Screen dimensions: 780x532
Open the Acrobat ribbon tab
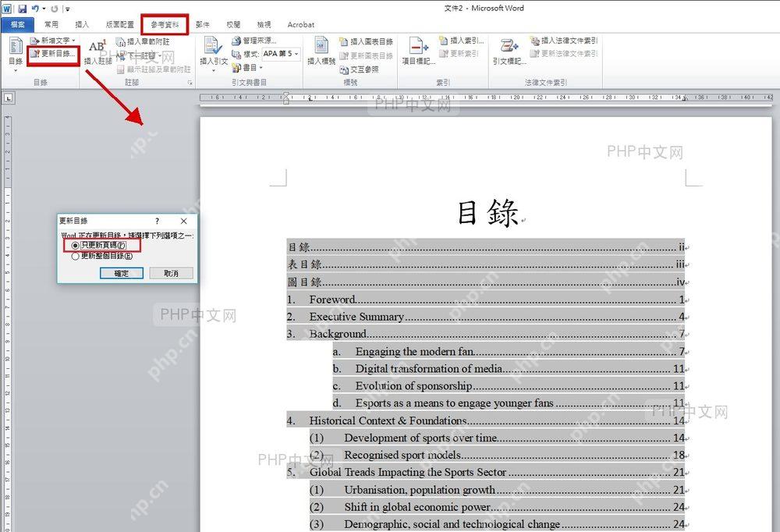click(301, 24)
